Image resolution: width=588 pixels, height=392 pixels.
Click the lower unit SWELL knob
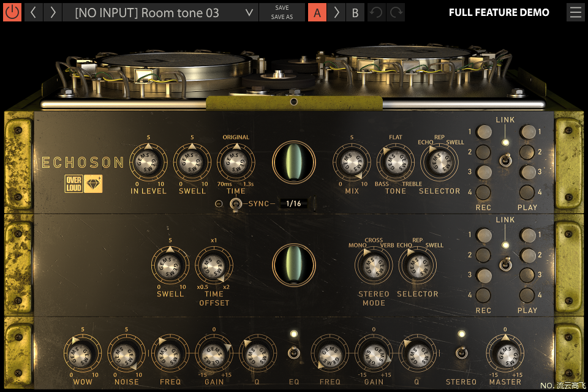pos(170,266)
